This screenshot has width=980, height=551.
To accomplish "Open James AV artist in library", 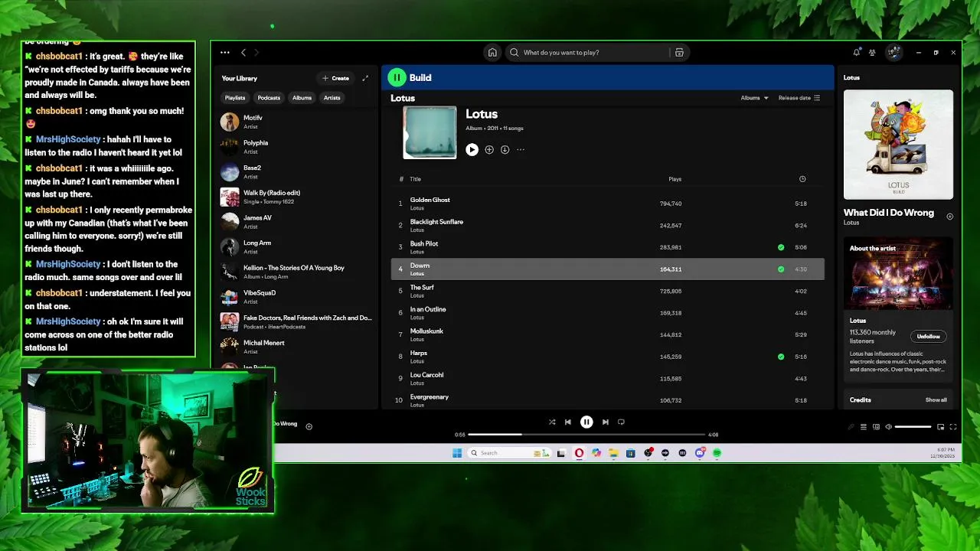I will click(295, 222).
